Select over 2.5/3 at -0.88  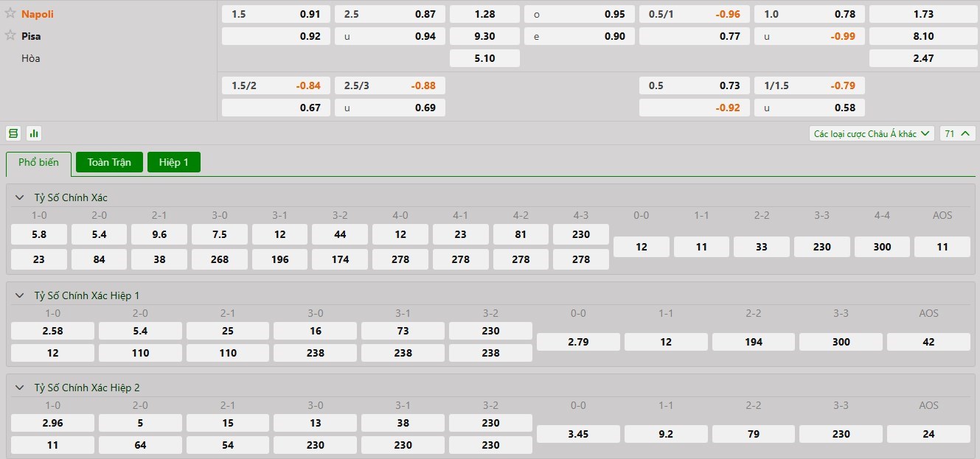390,85
